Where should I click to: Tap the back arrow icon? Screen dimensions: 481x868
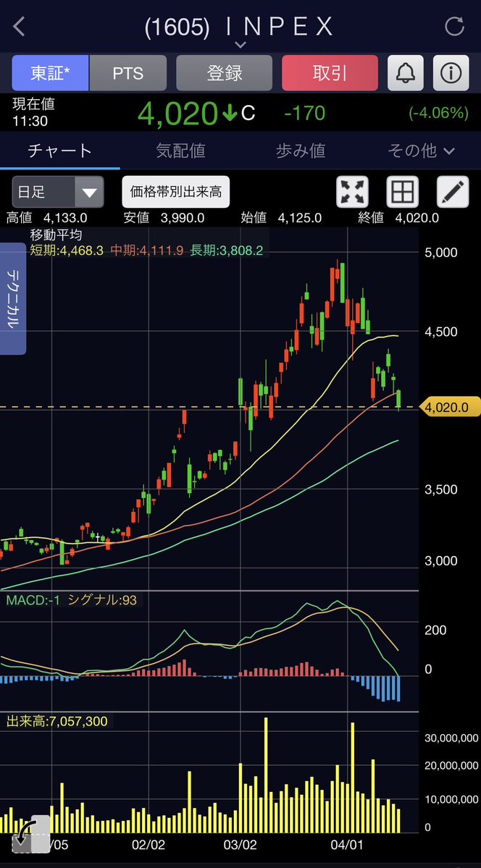click(x=19, y=26)
